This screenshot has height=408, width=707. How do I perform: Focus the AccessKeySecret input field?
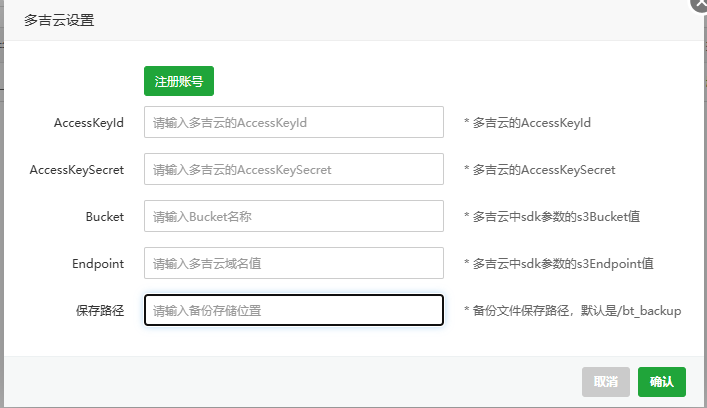point(294,169)
